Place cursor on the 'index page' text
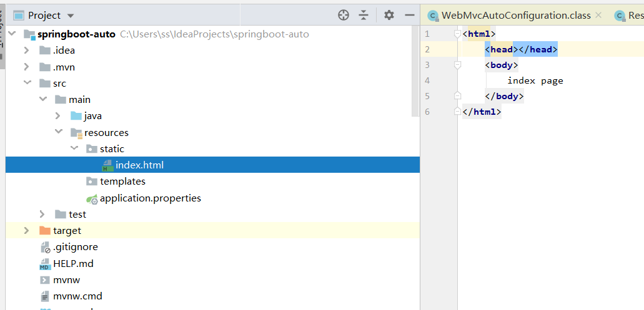644x310 pixels. 535,81
